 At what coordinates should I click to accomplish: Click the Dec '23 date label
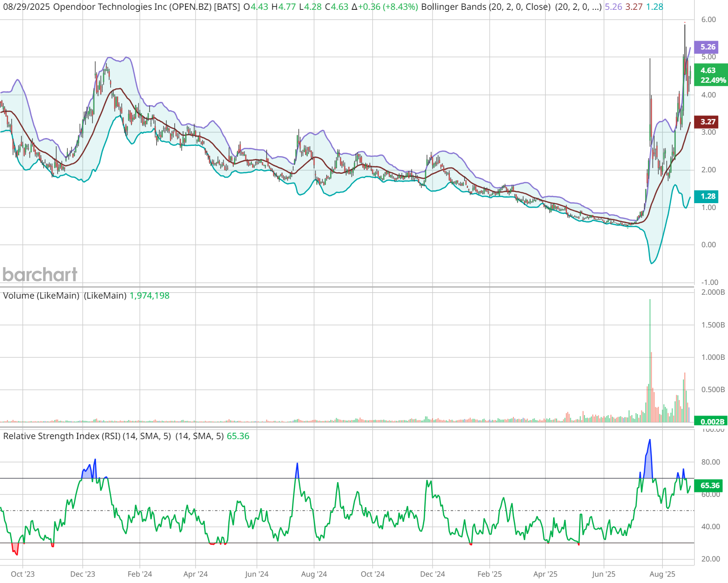[83, 574]
